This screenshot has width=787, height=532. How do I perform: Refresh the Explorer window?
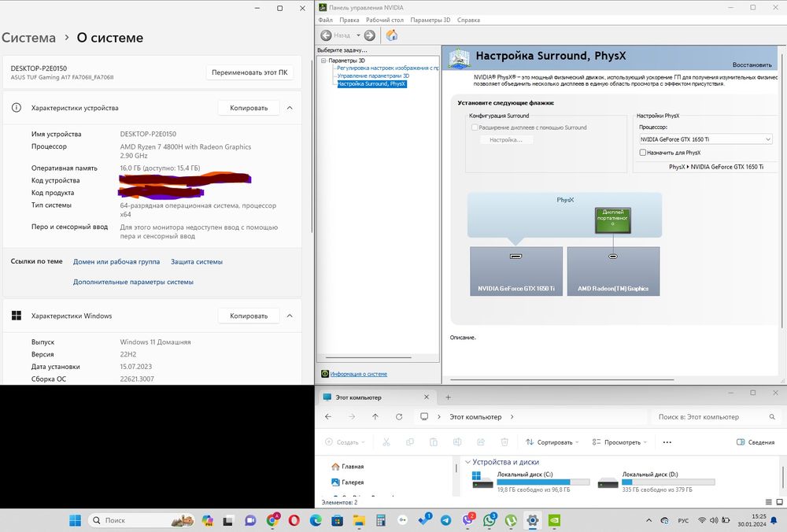pyautogui.click(x=399, y=417)
